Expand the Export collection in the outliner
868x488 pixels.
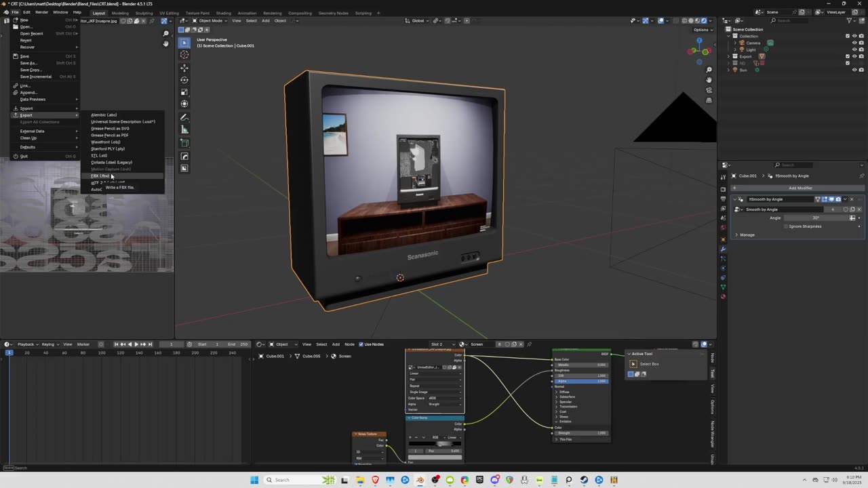point(728,56)
